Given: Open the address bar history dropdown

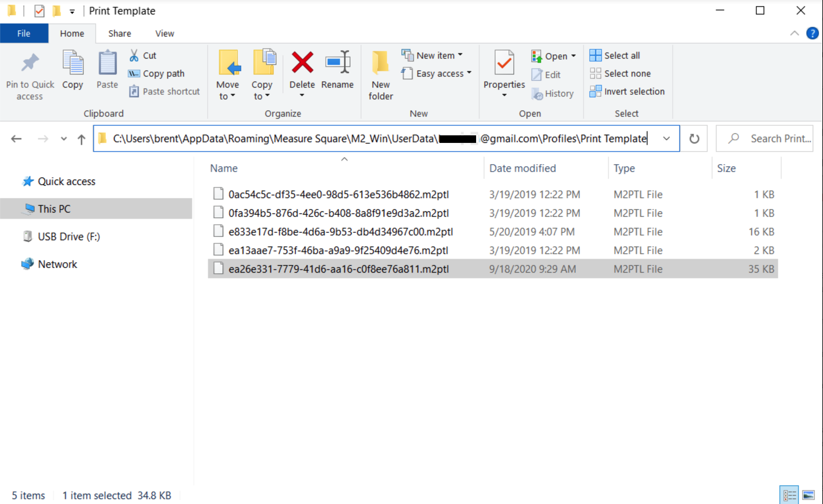Looking at the screenshot, I should [x=666, y=139].
